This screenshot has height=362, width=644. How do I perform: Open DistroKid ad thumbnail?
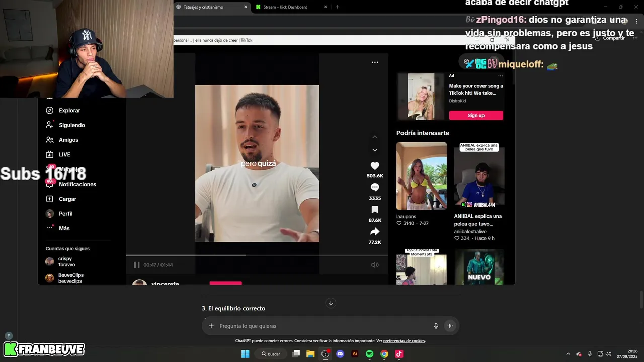point(422,97)
